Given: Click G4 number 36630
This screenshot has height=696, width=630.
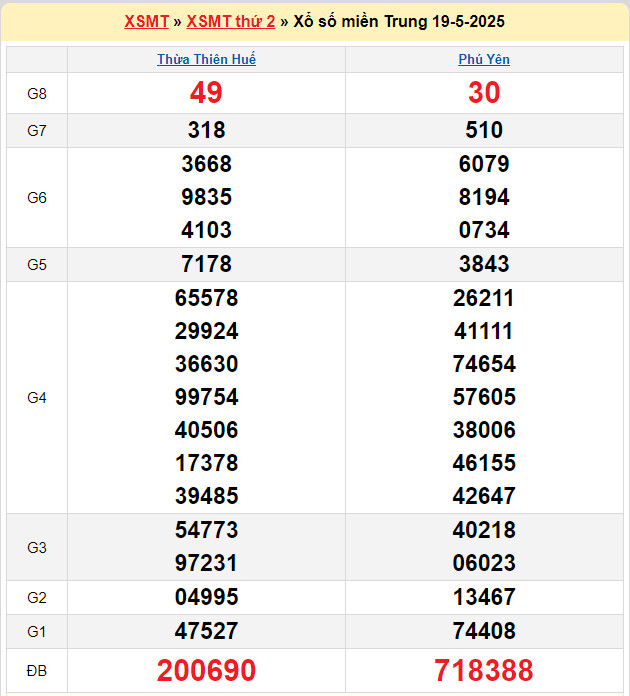Looking at the screenshot, I should click(206, 364).
